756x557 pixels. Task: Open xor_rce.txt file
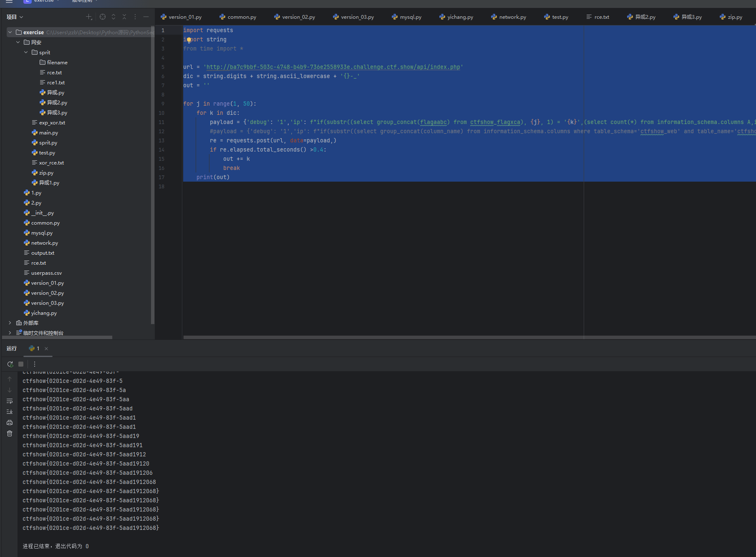coord(48,162)
